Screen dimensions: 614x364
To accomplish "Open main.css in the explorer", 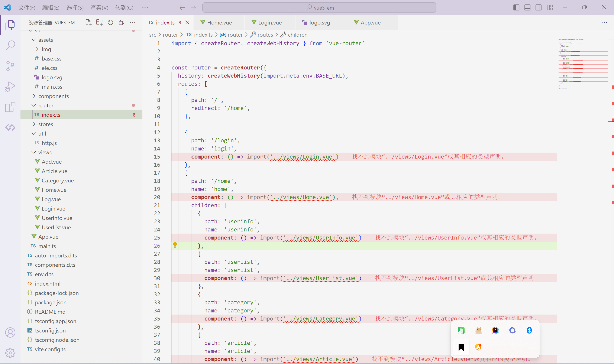I will coord(81,87).
